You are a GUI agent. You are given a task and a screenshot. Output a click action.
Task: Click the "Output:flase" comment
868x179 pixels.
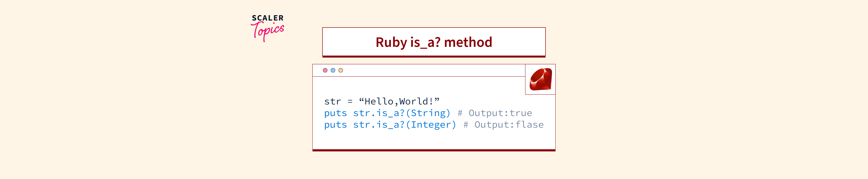click(509, 125)
